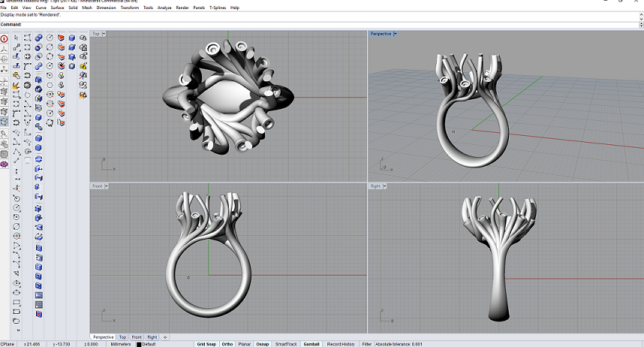Open the Front viewport dropdown arrow
Image resolution: width=644 pixels, height=347 pixels.
107,186
